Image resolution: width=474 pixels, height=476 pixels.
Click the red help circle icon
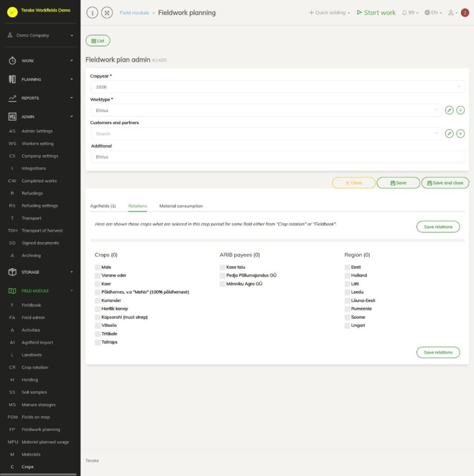465,13
